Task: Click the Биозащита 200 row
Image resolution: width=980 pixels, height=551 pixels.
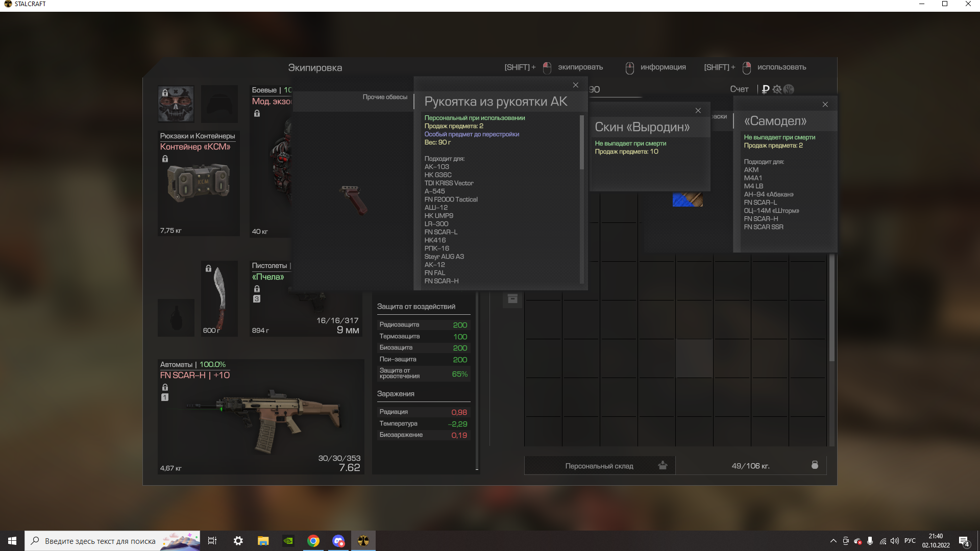Action: click(423, 348)
